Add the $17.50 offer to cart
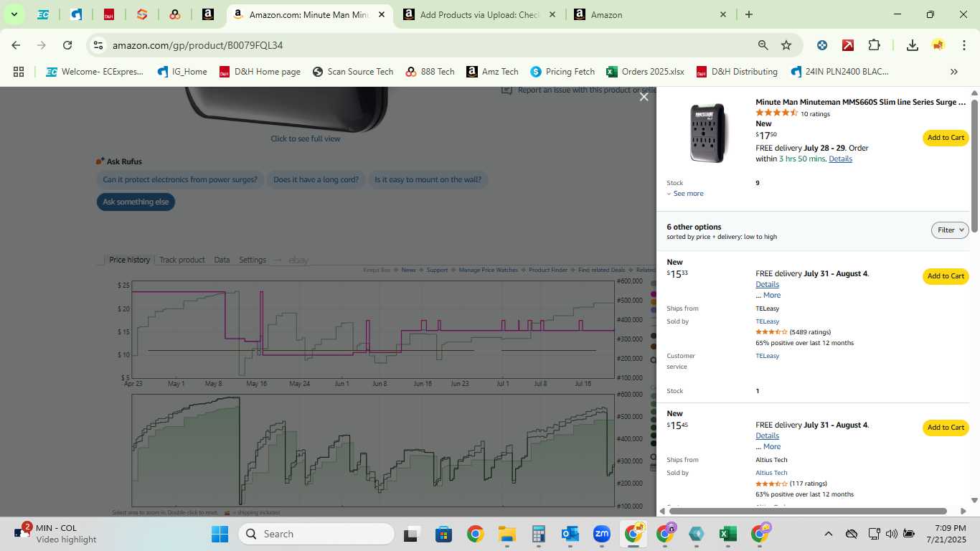 pos(946,138)
